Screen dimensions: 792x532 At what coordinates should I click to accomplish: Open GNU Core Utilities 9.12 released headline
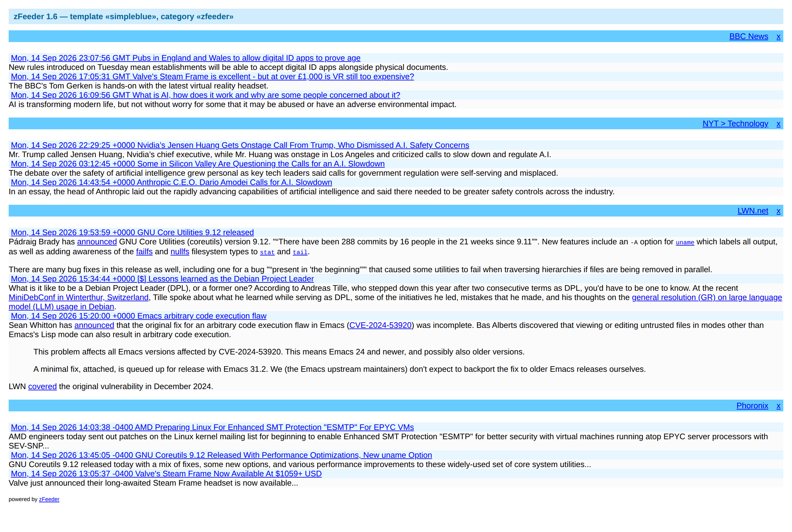tap(132, 232)
